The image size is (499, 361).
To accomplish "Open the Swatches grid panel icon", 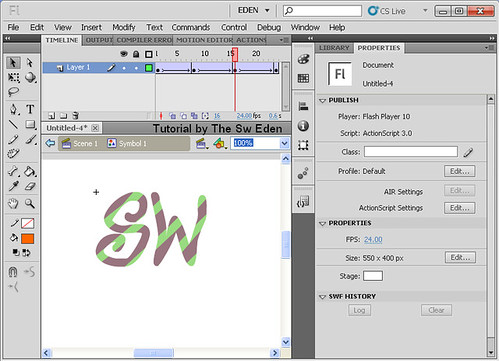I will tap(303, 78).
